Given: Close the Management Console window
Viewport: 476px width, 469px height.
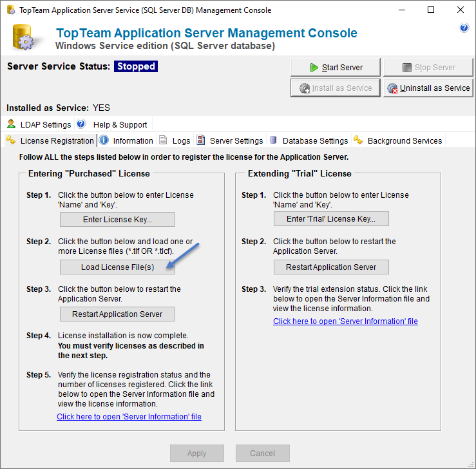Looking at the screenshot, I should click(460, 10).
